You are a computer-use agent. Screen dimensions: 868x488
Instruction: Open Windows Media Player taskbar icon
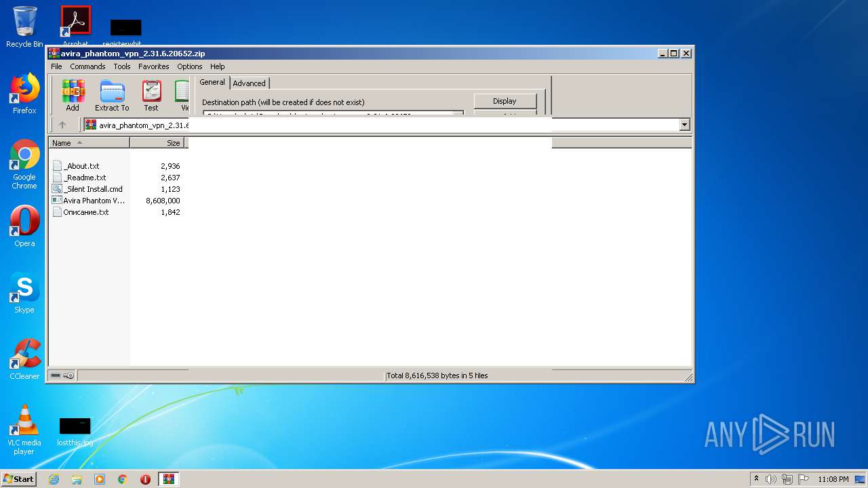click(x=100, y=479)
